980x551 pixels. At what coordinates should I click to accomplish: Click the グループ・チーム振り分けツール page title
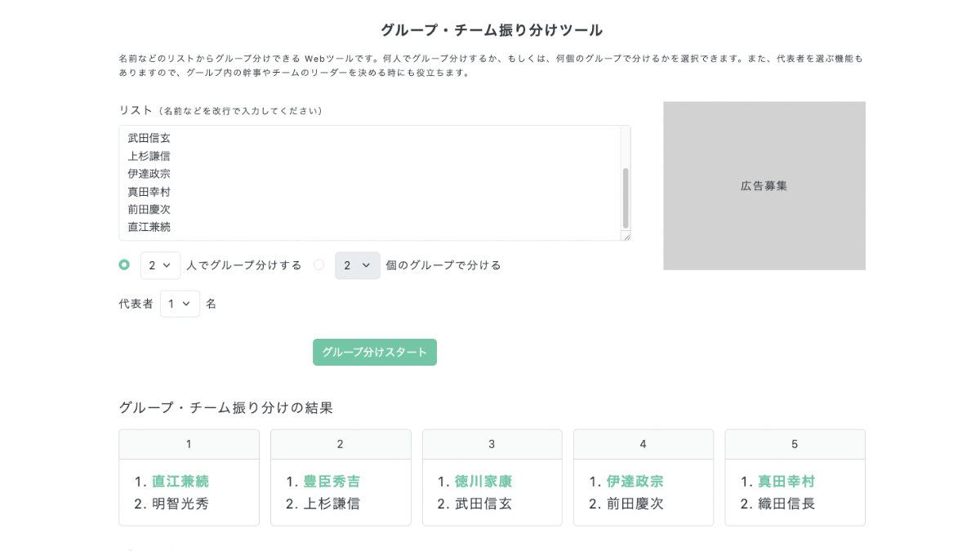[492, 30]
